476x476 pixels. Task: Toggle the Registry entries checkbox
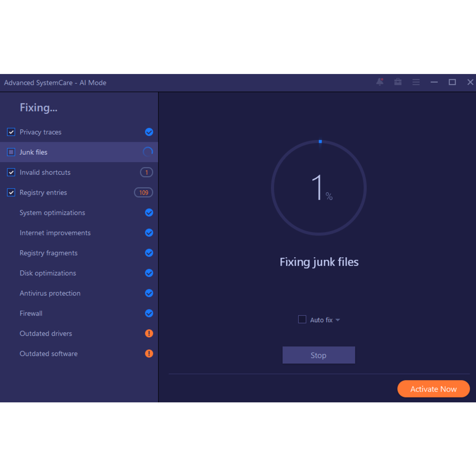tap(11, 193)
